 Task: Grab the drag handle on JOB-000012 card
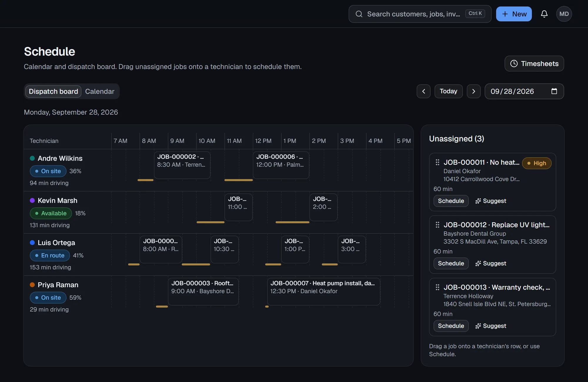[x=437, y=225]
